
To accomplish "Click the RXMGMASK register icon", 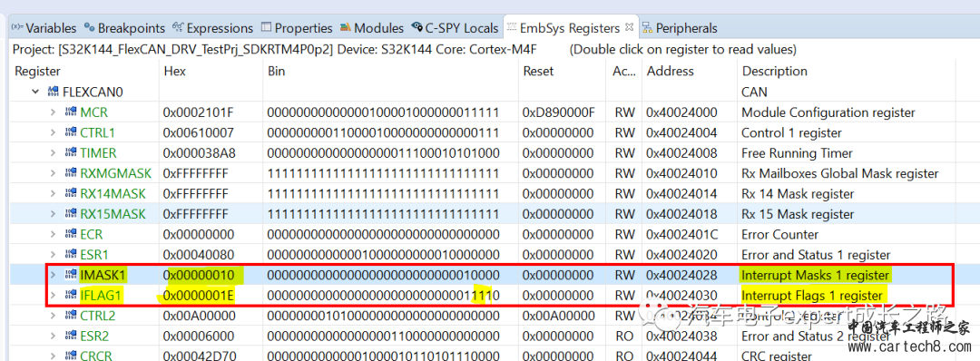I will click(71, 173).
